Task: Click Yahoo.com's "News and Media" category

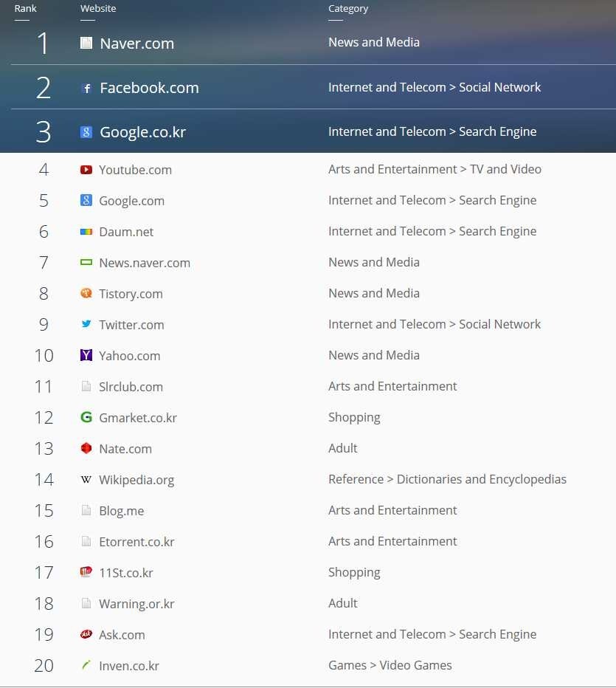Action: (x=374, y=355)
